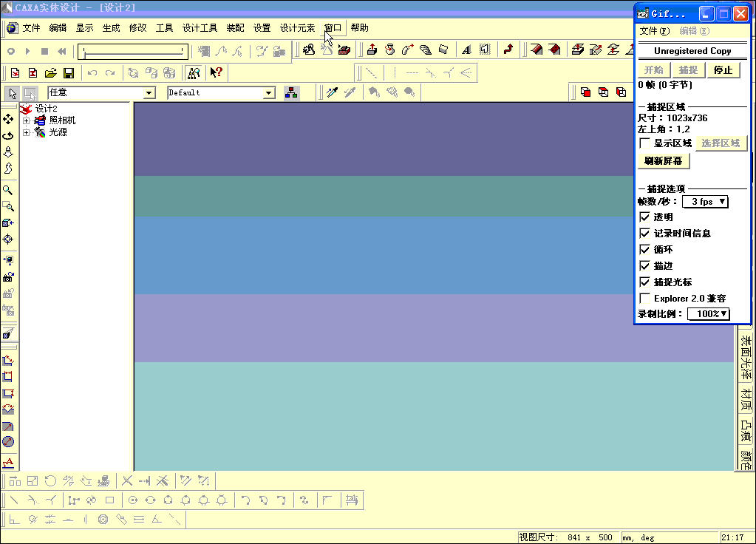Click the Undo arrow icon
Viewport: 756px width, 544px height.
point(92,73)
